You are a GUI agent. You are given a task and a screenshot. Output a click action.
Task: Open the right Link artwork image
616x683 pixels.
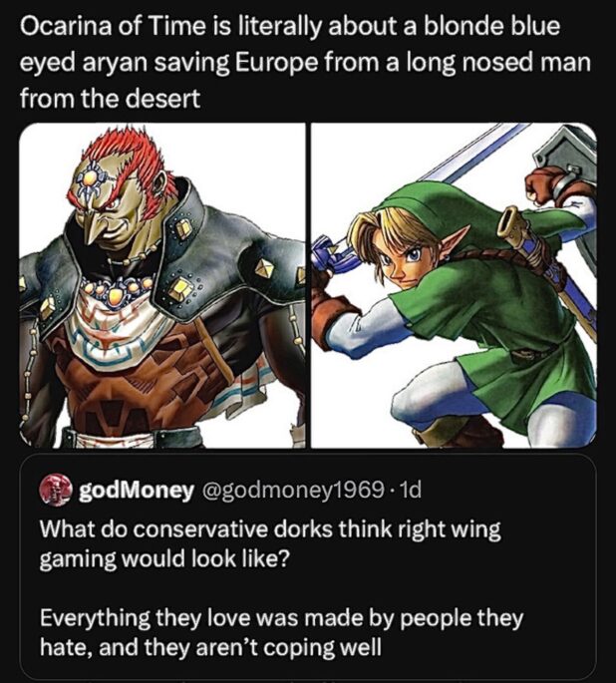click(x=454, y=285)
